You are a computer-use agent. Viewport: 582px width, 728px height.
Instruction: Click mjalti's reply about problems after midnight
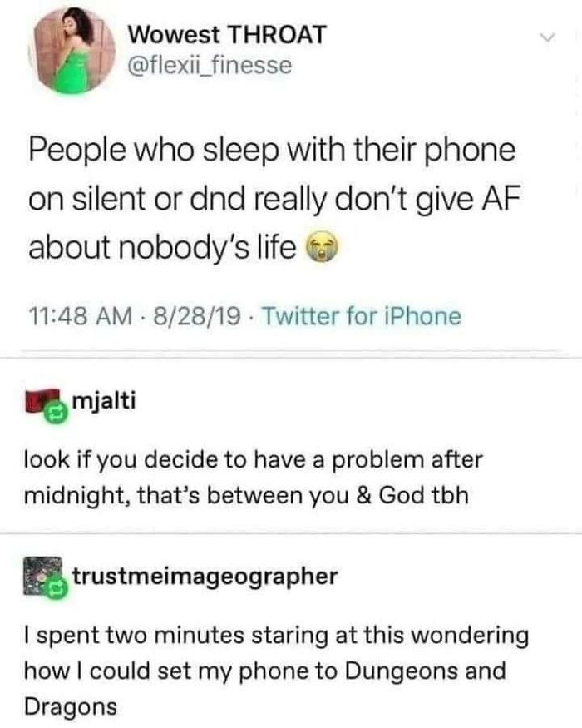tap(254, 478)
